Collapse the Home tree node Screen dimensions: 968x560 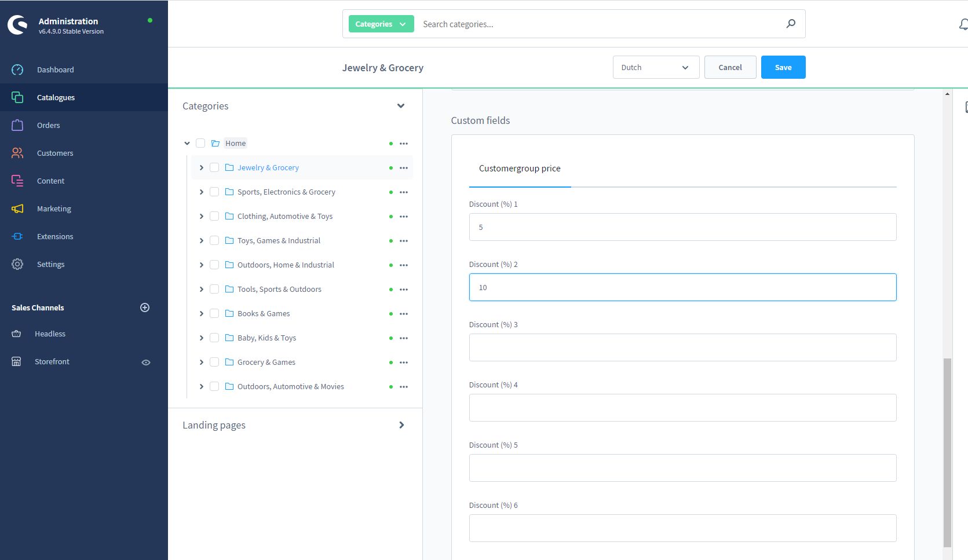coord(187,143)
